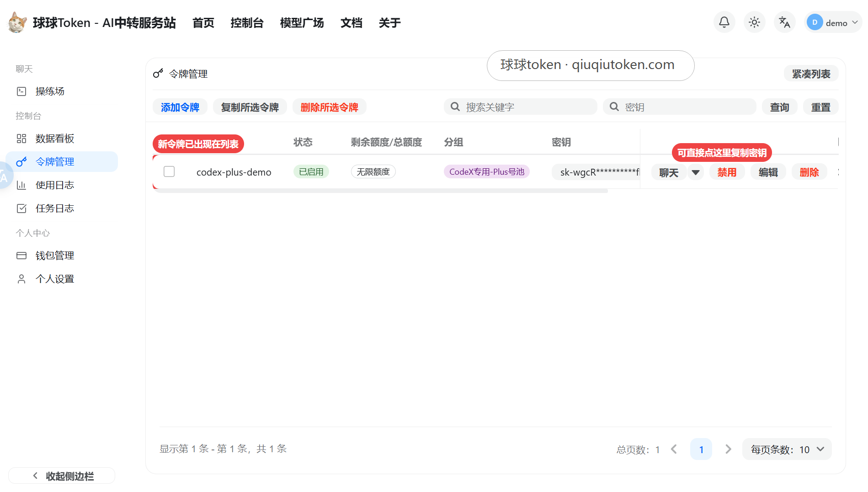Tick the codex-plus-demo row checkbox
Image resolution: width=868 pixels, height=492 pixels.
coord(169,171)
